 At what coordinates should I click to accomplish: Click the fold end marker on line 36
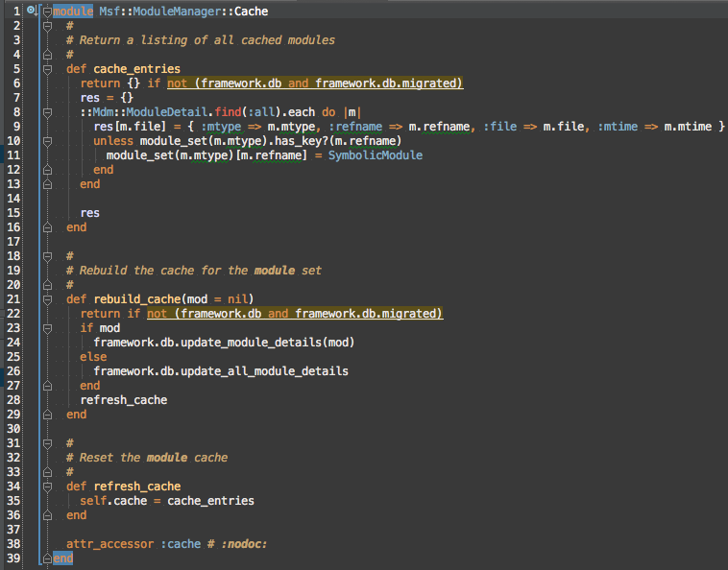point(47,514)
